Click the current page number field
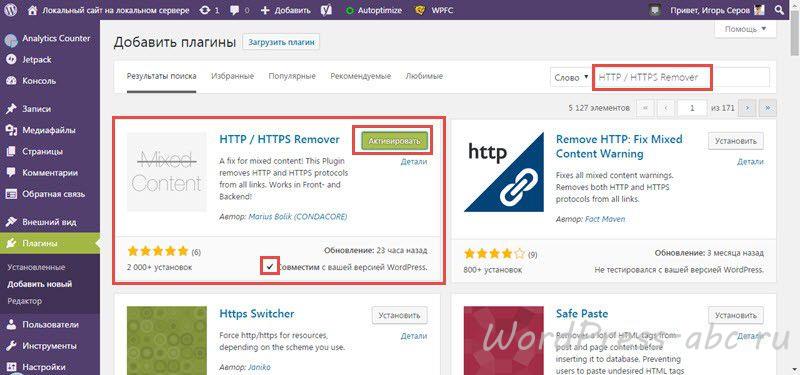The image size is (800, 375). pos(692,108)
